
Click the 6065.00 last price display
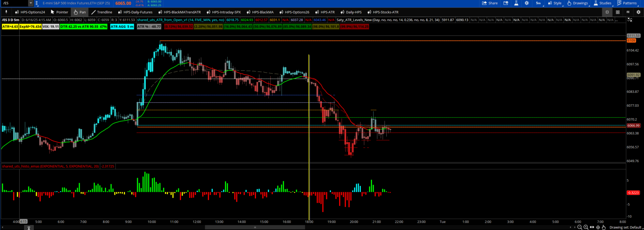(123, 3)
